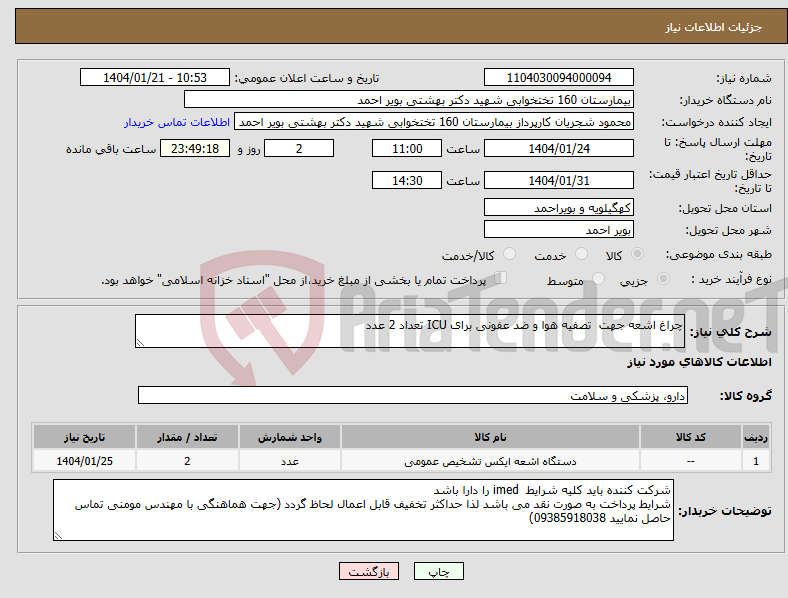The height and width of the screenshot is (598, 788).
Task: Select the کالا radio button
Action: [637, 254]
